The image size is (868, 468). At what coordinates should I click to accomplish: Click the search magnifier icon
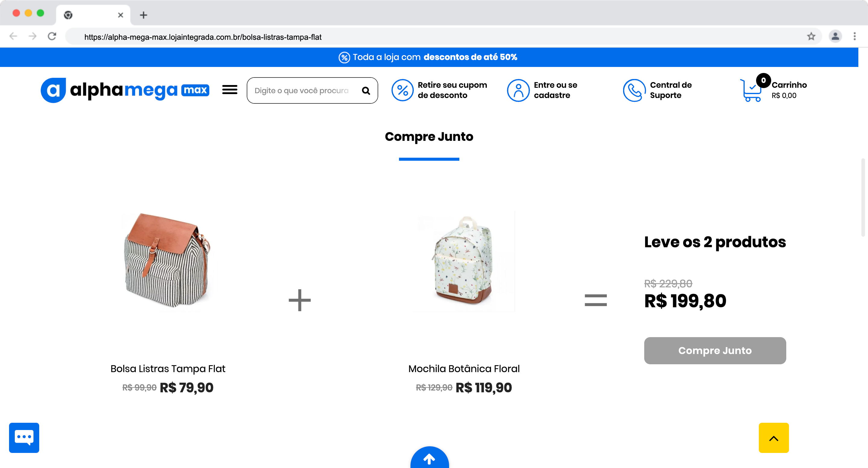coord(366,91)
